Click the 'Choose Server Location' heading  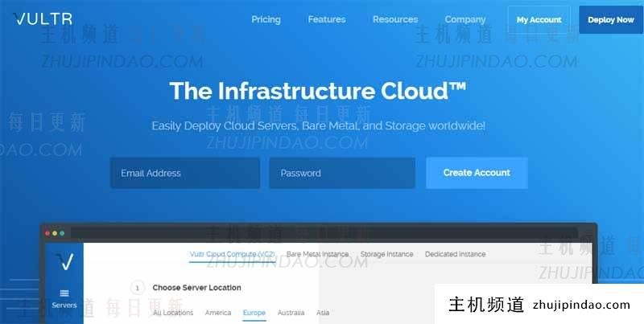tap(196, 288)
